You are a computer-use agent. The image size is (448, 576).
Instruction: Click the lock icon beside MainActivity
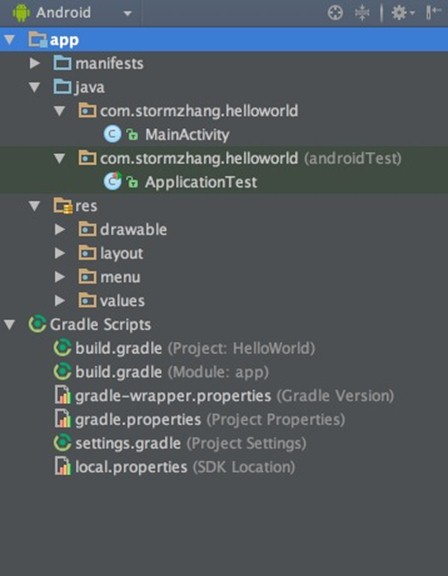[x=132, y=135]
